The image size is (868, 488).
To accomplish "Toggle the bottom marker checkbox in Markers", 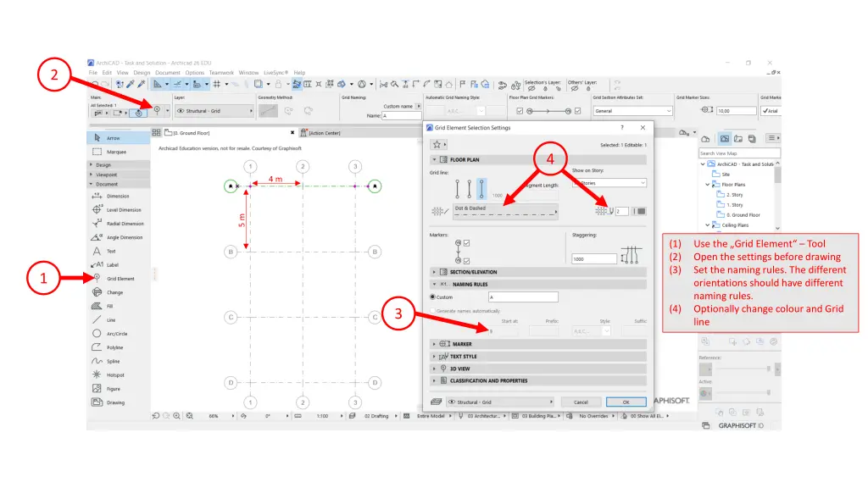I will pos(467,261).
